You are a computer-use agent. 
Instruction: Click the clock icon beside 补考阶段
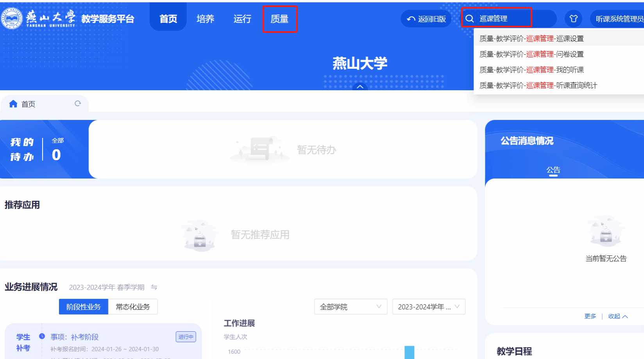point(42,336)
